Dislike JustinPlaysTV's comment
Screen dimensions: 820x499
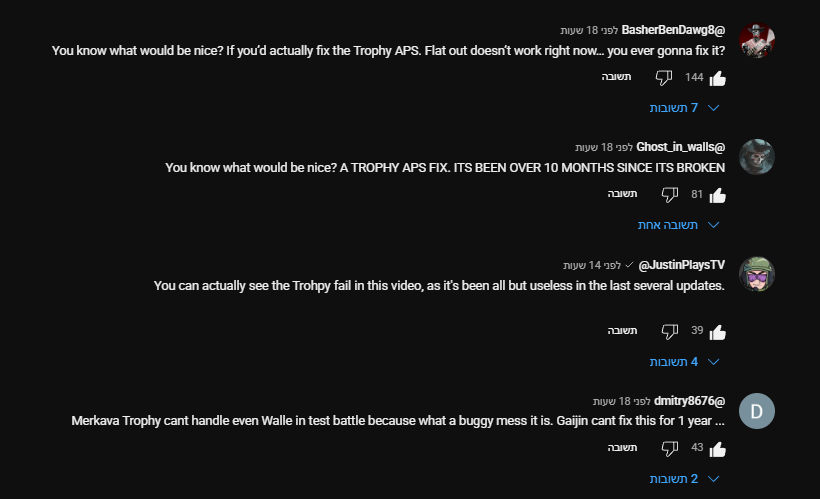tap(670, 331)
